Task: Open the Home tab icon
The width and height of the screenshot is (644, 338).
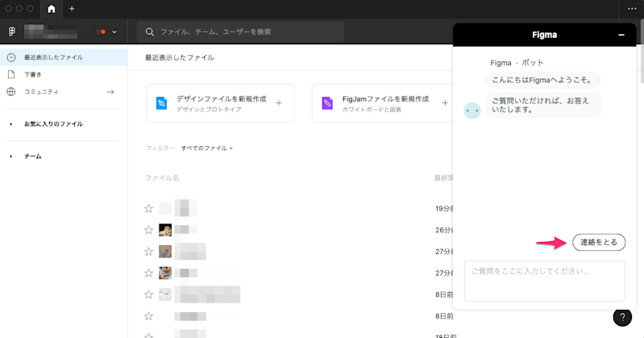Action: pos(52,9)
